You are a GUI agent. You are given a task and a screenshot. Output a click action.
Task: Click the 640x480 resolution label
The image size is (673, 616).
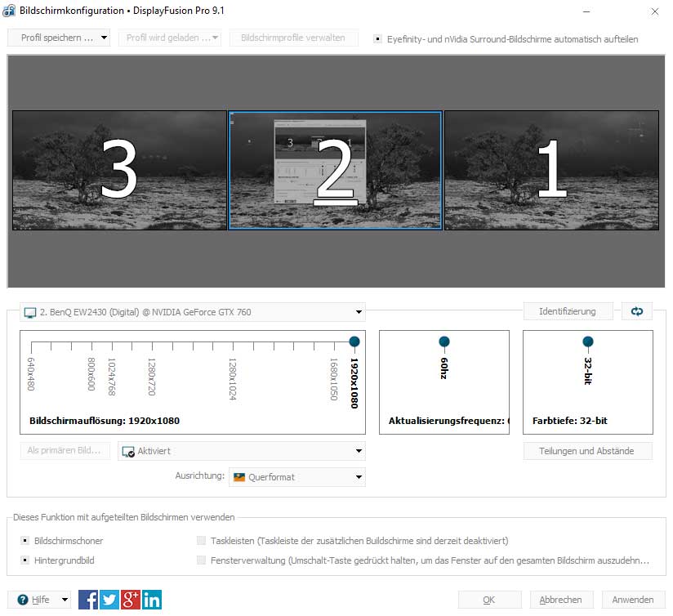pos(31,374)
